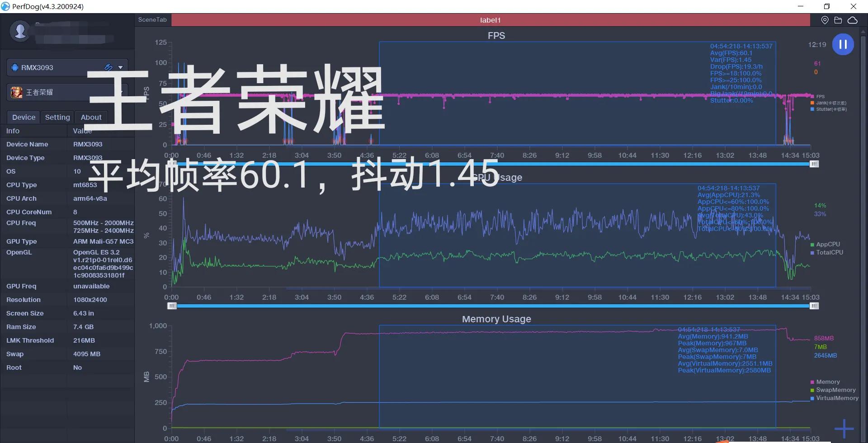Screen dimensions: 868x443
Task: Switch to the Setting tab
Action: click(x=57, y=117)
